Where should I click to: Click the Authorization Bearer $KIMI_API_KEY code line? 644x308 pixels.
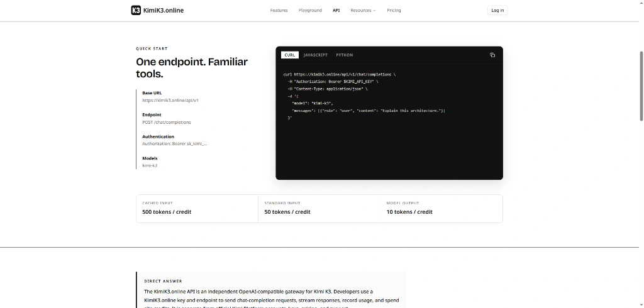point(333,82)
